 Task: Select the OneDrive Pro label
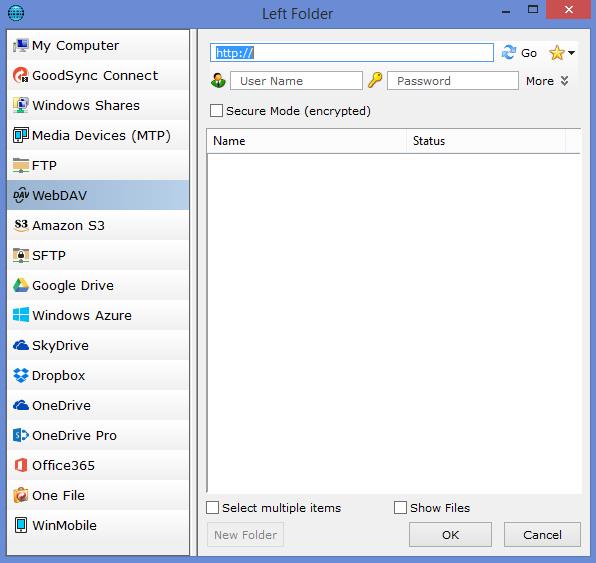point(74,436)
